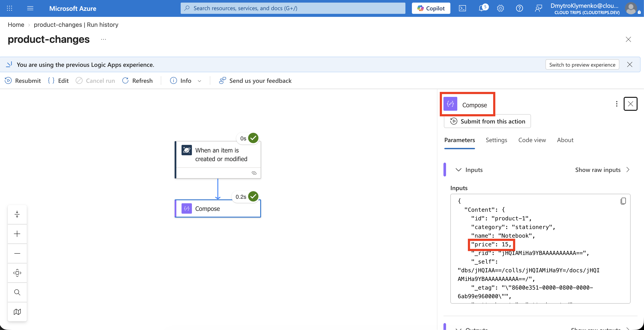Click the "id": "product-1" line
The width and height of the screenshot is (644, 330).
[x=501, y=218]
